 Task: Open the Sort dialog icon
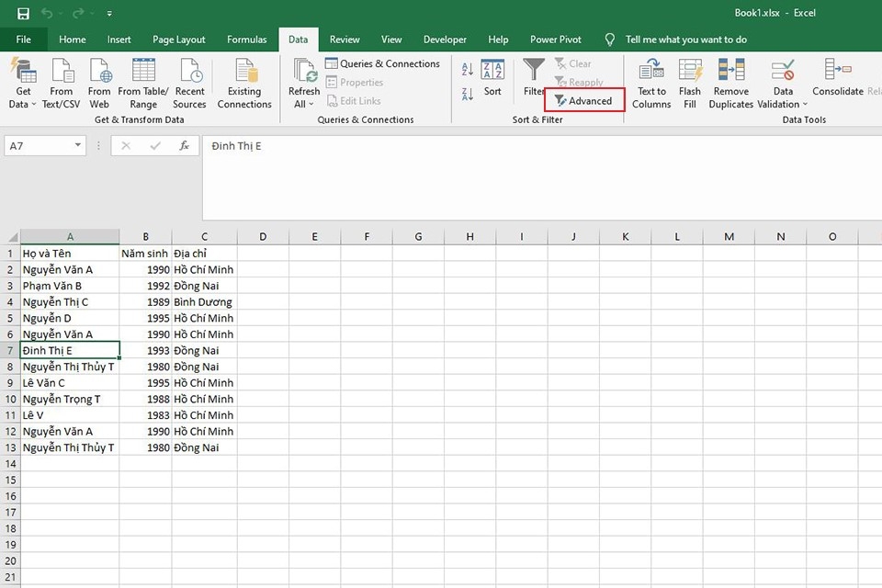[x=492, y=70]
